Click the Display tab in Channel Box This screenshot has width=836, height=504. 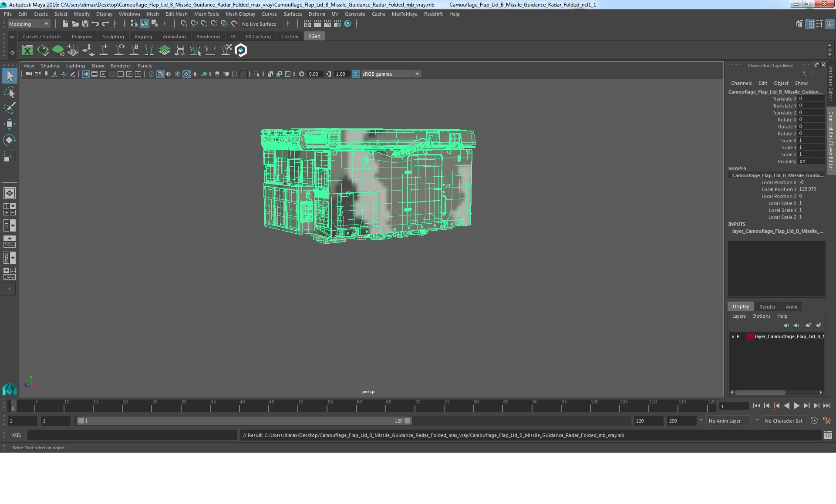(x=741, y=306)
